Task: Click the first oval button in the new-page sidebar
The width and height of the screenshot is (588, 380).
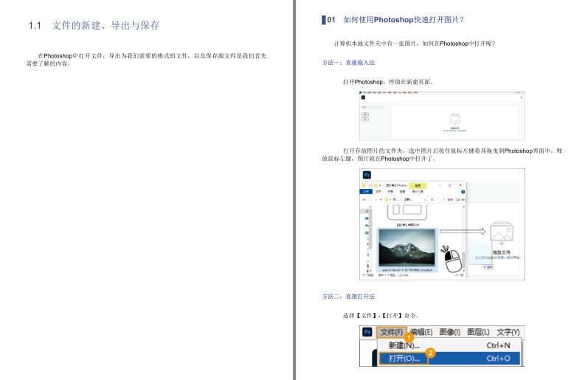Action: pos(365,114)
